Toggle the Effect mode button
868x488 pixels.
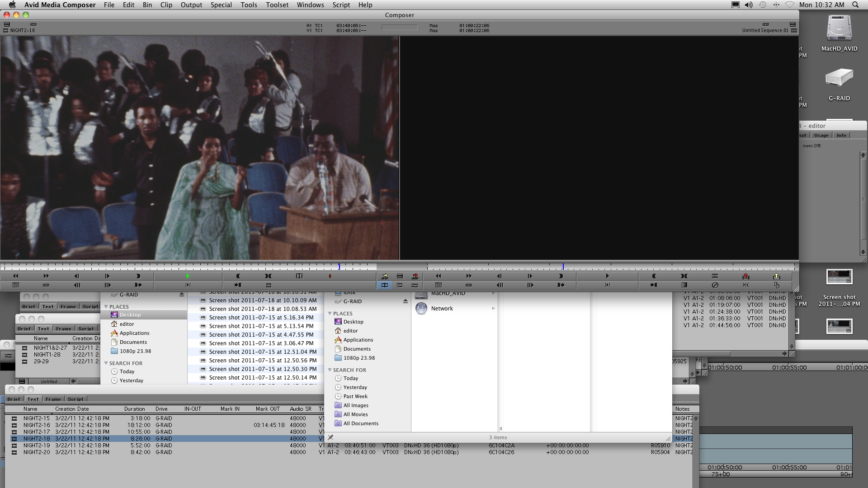pyautogui.click(x=415, y=285)
